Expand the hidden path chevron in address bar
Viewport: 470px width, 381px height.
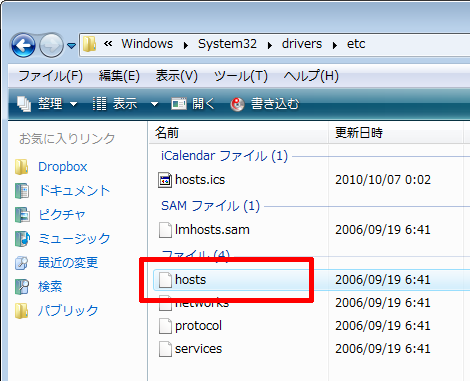(108, 44)
